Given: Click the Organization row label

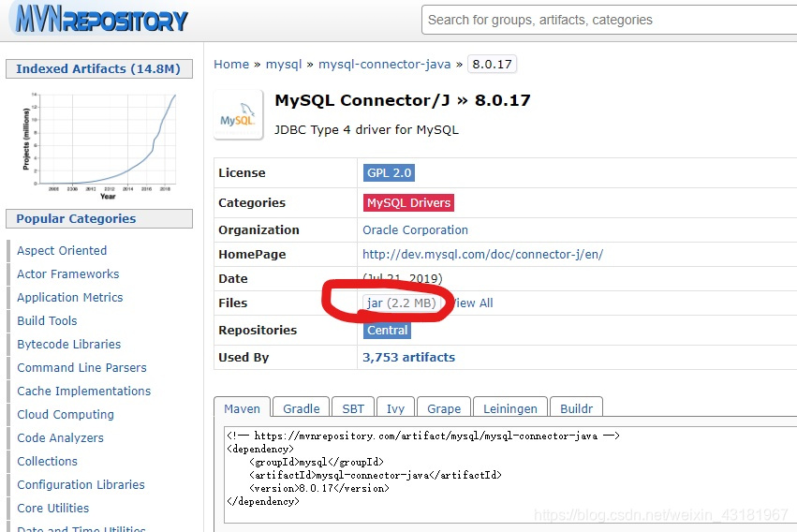Looking at the screenshot, I should point(258,230).
